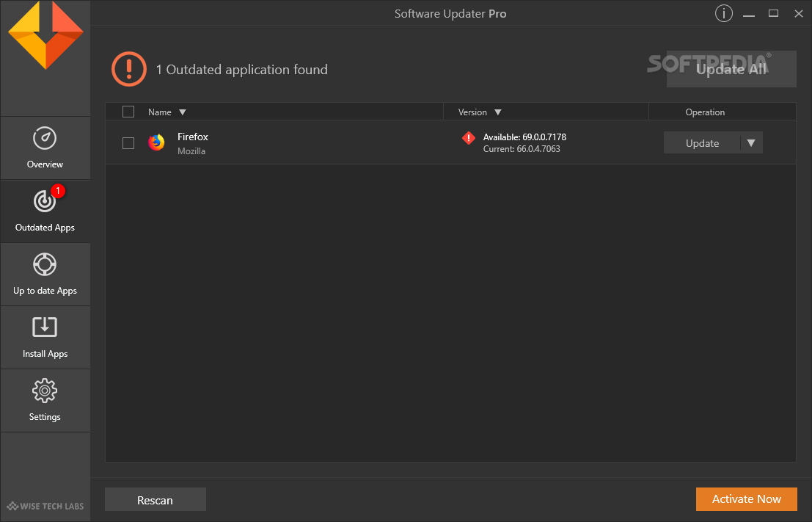Screen dimensions: 812x522
Task: Click the Firefox application icon
Action: pos(156,142)
